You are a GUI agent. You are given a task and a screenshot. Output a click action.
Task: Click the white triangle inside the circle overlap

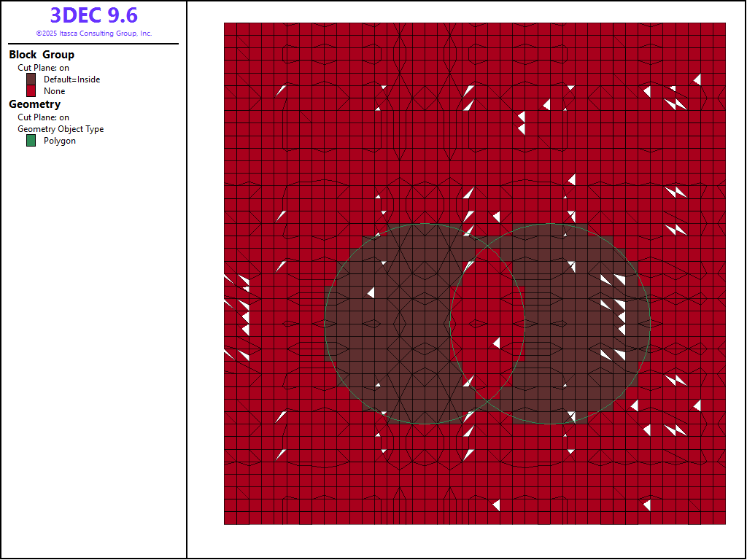pos(497,343)
